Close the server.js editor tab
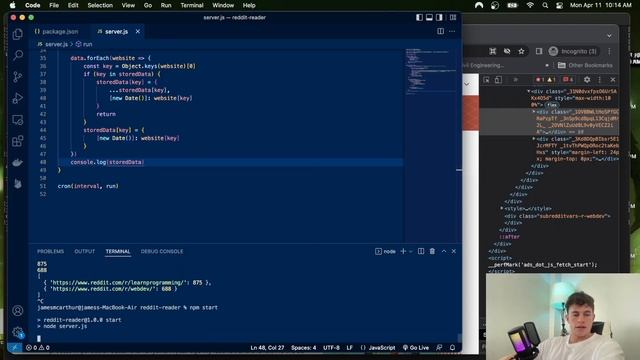The width and height of the screenshot is (640, 360). (138, 31)
